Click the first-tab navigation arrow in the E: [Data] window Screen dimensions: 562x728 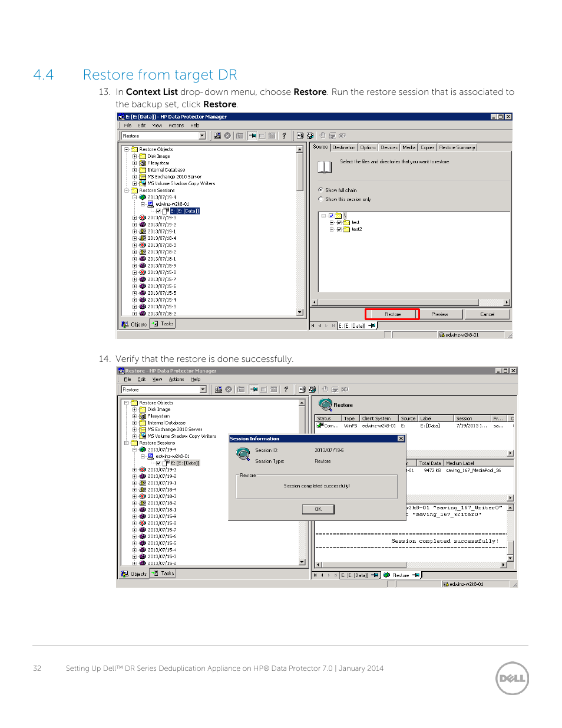click(314, 325)
